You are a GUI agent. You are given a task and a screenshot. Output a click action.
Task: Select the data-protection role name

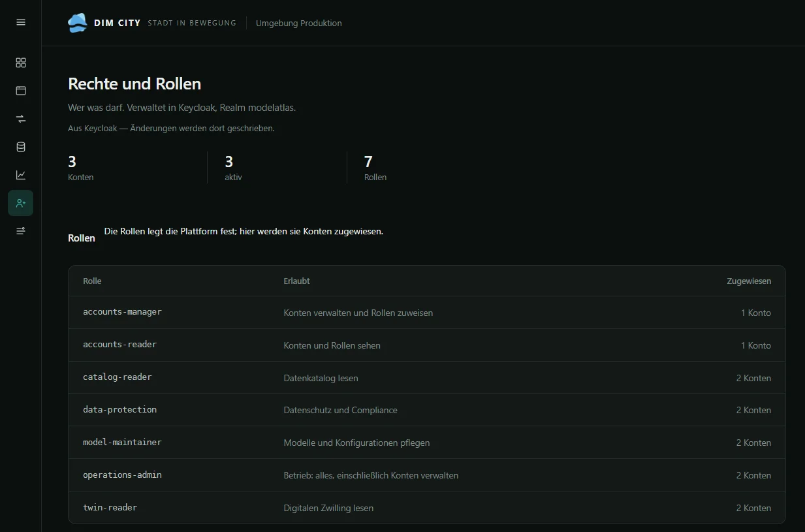(x=120, y=410)
